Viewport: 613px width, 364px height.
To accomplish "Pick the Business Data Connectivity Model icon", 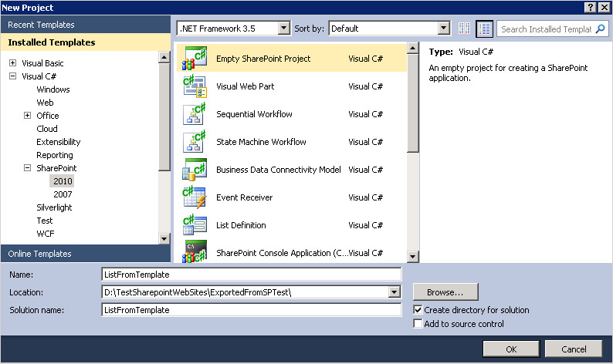I will [x=195, y=169].
